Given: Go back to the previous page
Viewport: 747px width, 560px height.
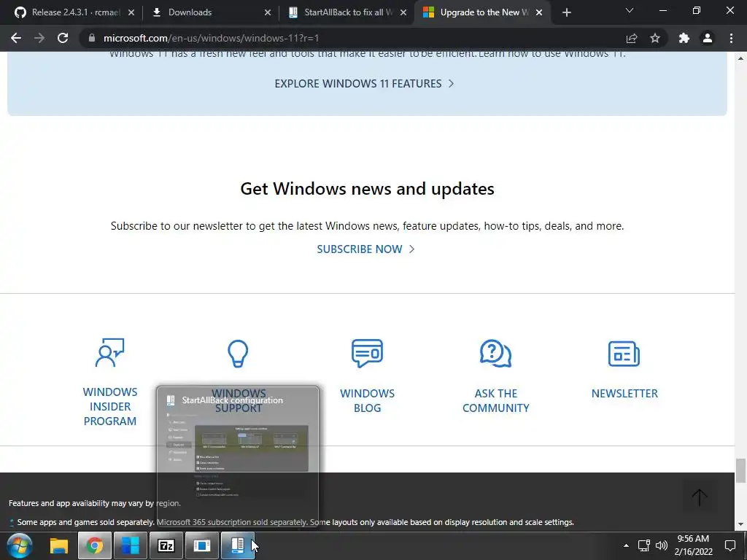Looking at the screenshot, I should pos(16,38).
